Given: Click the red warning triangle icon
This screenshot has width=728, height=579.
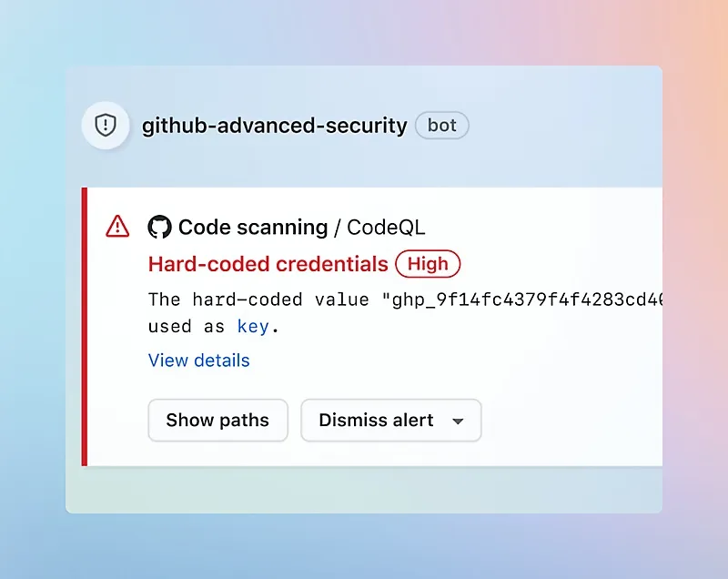Looking at the screenshot, I should 117,226.
